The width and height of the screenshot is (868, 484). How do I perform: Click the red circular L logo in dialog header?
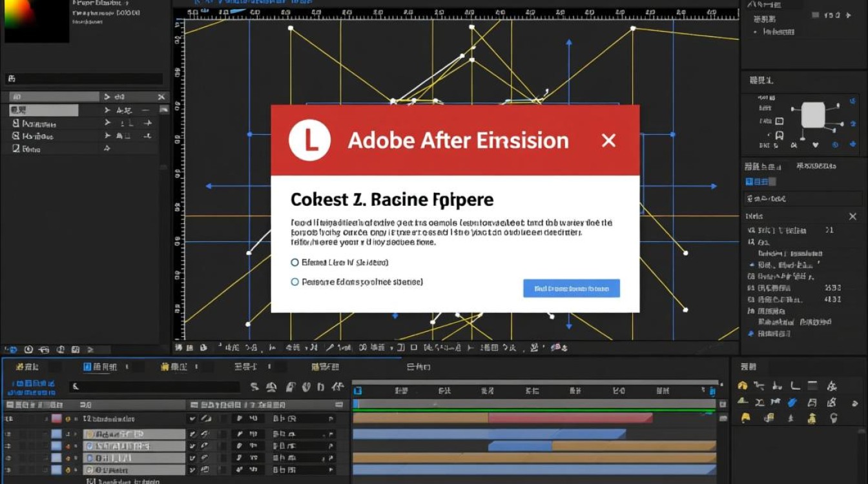tap(310, 140)
